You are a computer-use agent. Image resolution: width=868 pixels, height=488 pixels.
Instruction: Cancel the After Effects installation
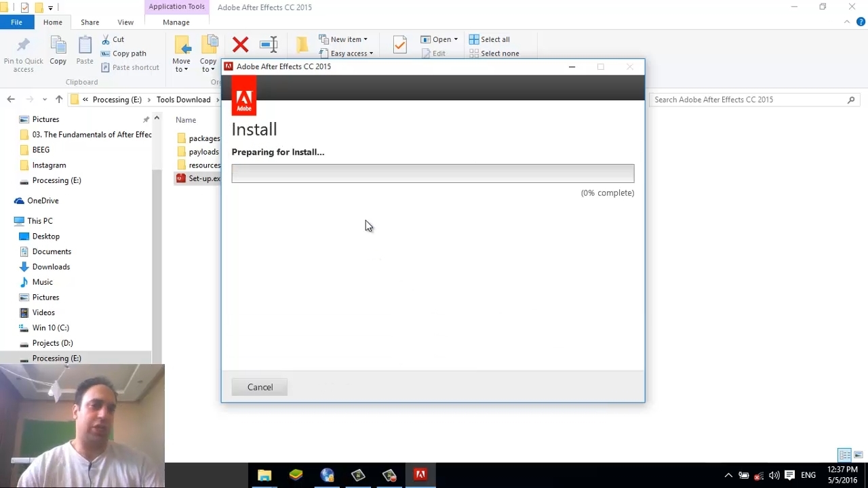tap(260, 387)
